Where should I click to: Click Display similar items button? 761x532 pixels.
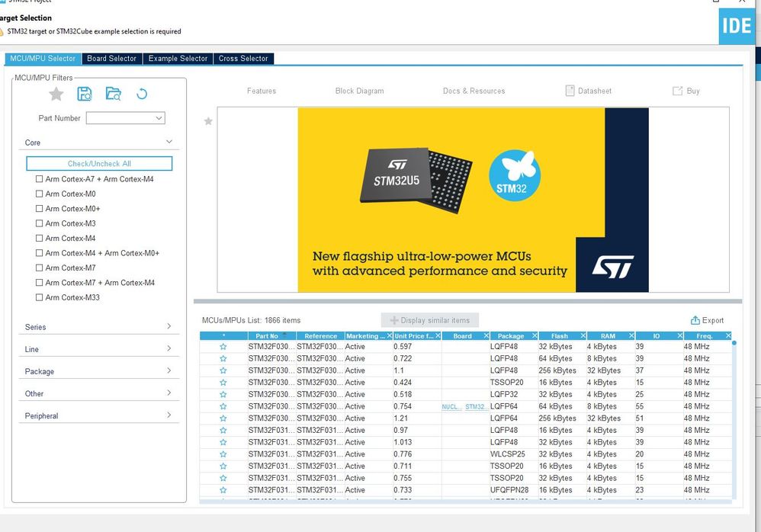tap(430, 320)
